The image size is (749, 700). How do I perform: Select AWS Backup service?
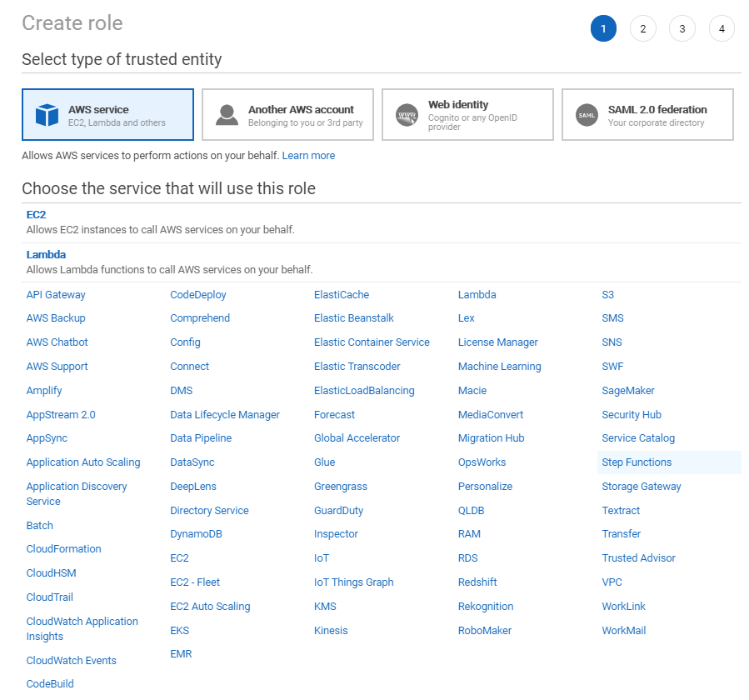point(56,318)
